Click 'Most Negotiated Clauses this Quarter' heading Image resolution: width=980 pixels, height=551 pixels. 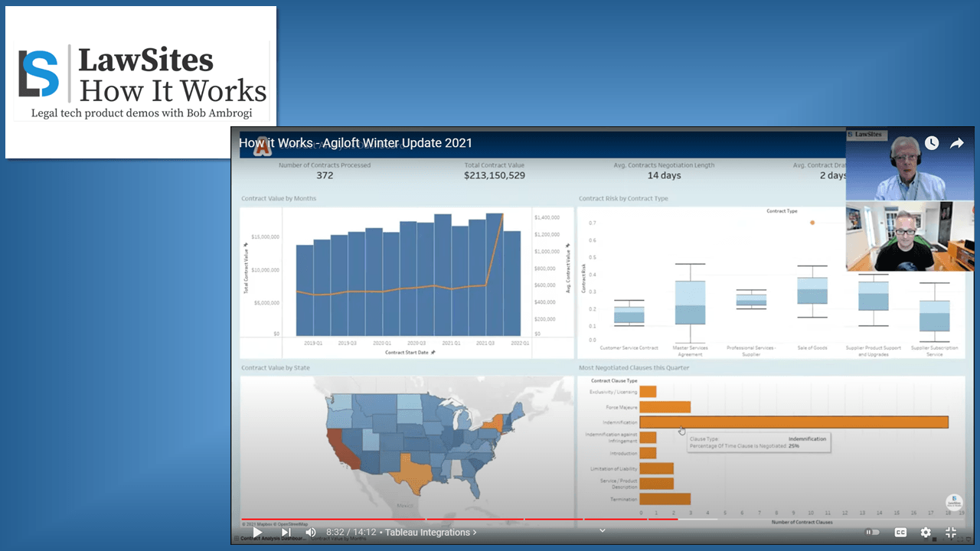634,368
